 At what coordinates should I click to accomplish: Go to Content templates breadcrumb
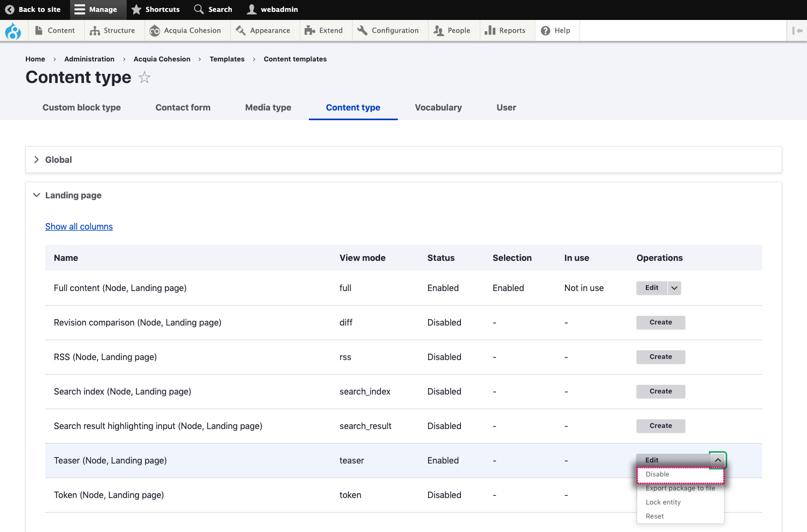tap(295, 59)
